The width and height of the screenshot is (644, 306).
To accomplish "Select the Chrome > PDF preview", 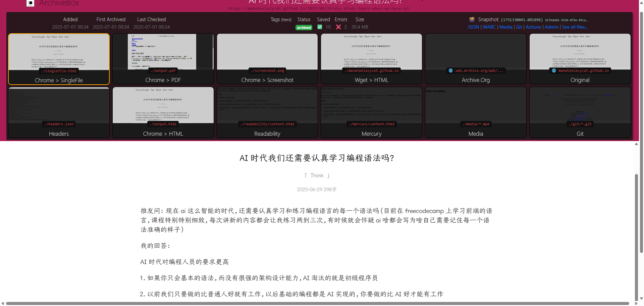I will [x=163, y=59].
